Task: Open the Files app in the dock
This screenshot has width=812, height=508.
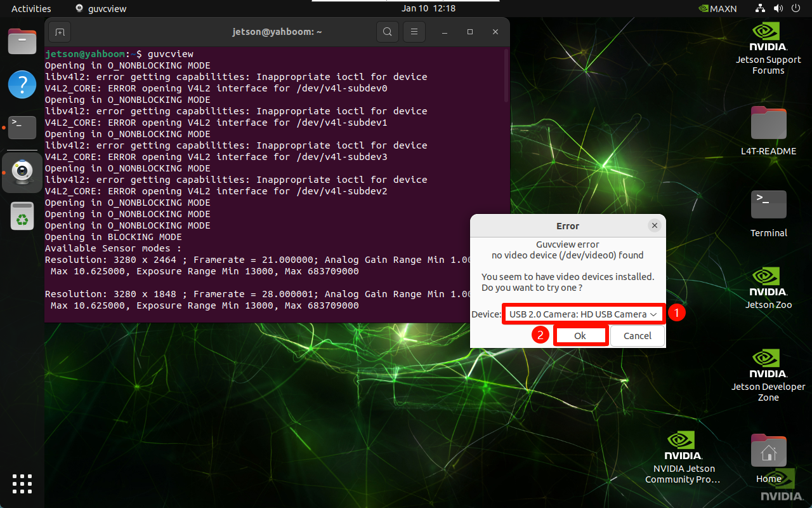Action: [22, 42]
